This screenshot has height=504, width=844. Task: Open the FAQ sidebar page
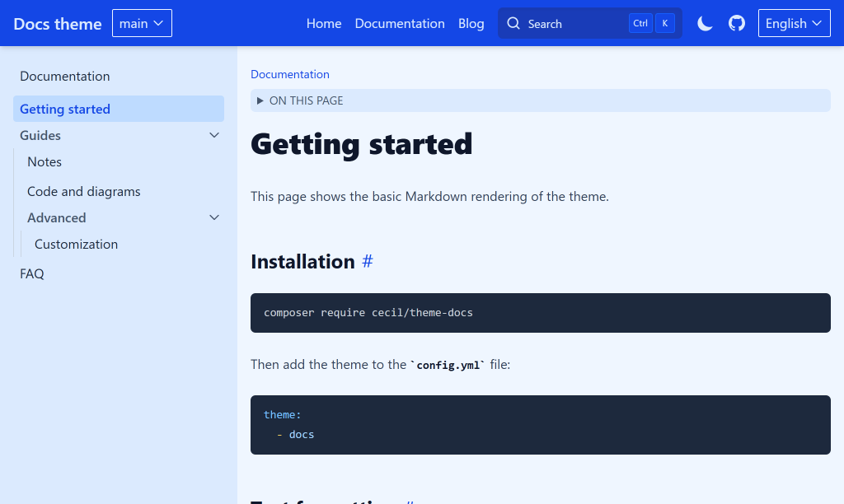point(32,273)
